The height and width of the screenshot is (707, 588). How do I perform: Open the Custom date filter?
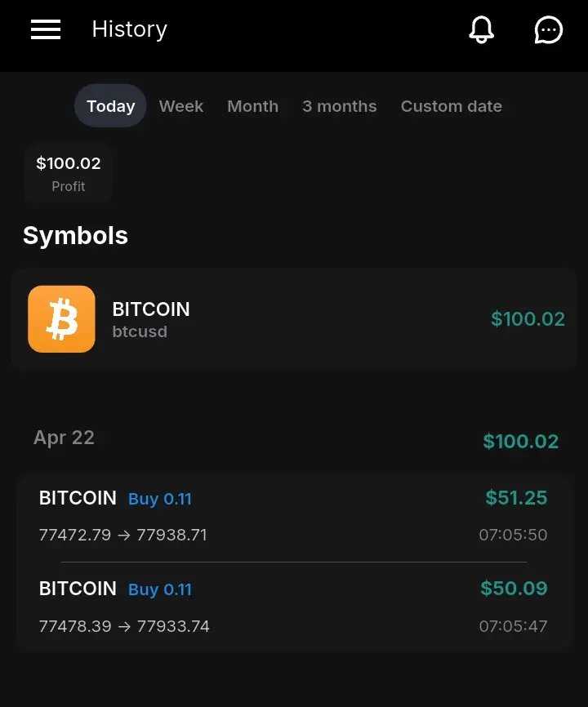pyautogui.click(x=451, y=106)
